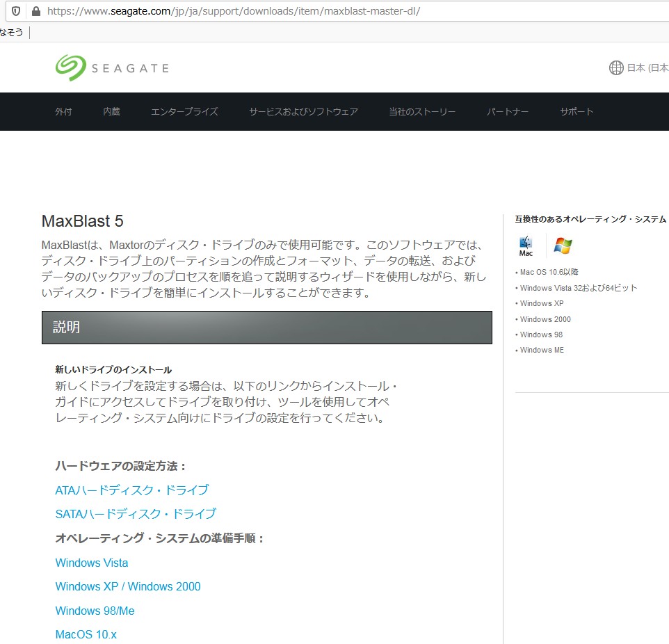Click the Windows flag logo icon
This screenshot has width=669, height=644.
(x=563, y=245)
